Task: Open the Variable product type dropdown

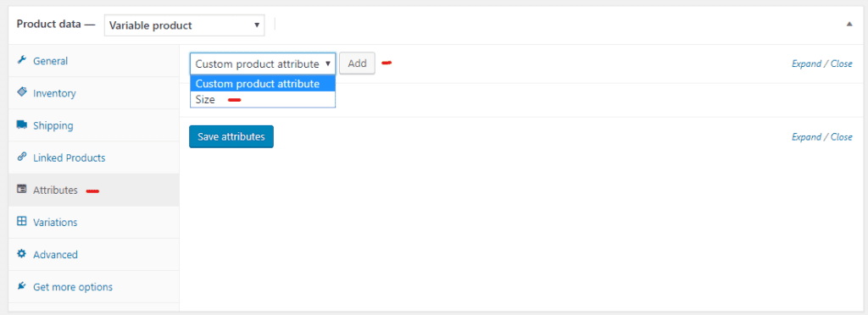Action: tap(184, 25)
